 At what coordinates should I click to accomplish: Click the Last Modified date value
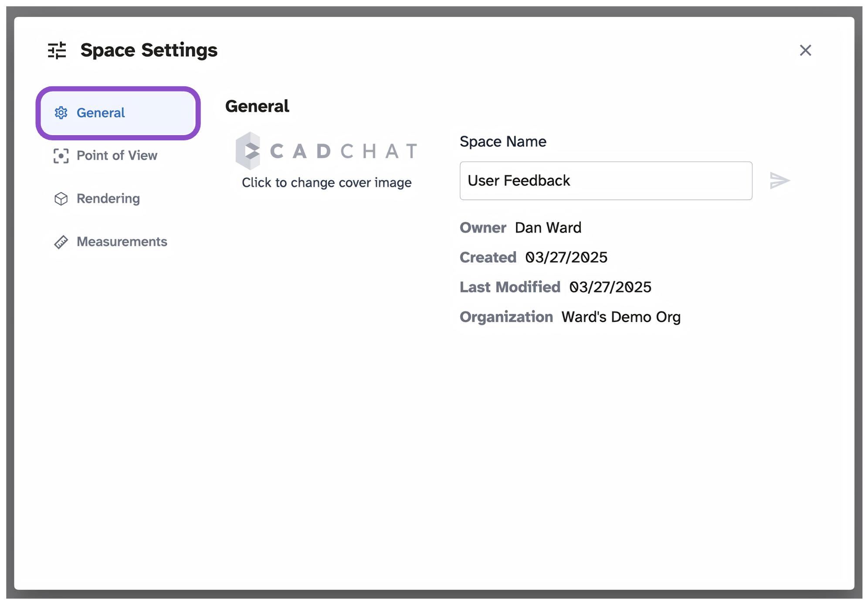tap(610, 287)
